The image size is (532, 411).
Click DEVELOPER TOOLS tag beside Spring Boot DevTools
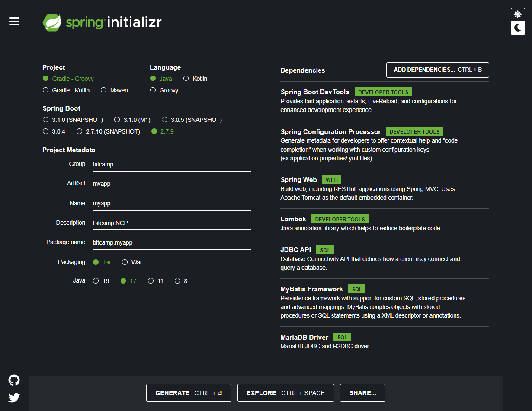(383, 92)
